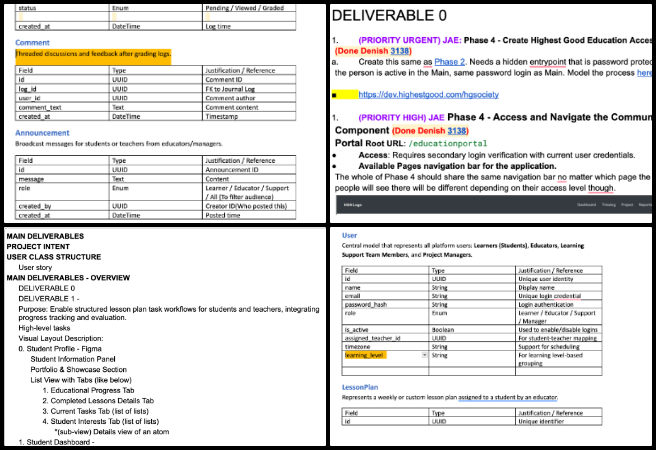The width and height of the screenshot is (656, 450).
Task: Click the 'Unique identifier' cell in LessonPlan
Action: pos(559,422)
